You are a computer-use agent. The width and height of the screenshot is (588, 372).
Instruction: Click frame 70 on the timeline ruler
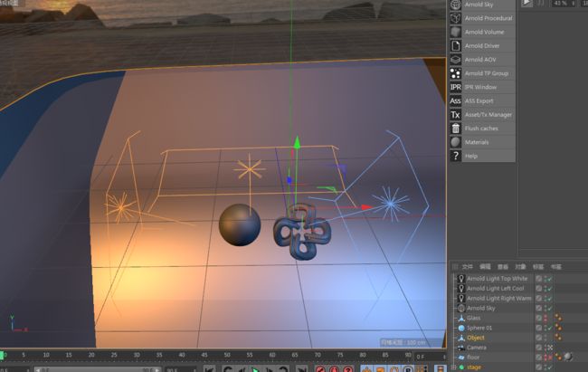coord(318,355)
